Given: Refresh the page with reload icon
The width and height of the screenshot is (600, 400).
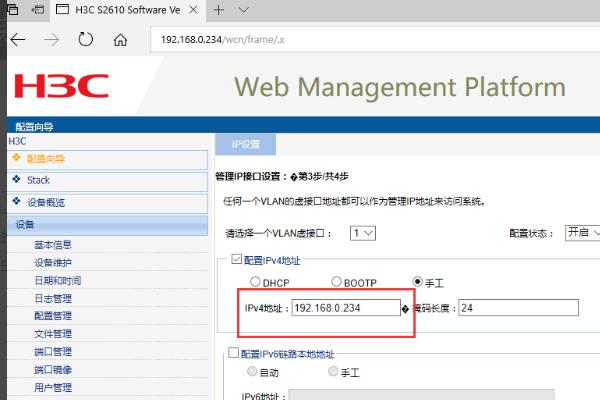Looking at the screenshot, I should click(86, 40).
